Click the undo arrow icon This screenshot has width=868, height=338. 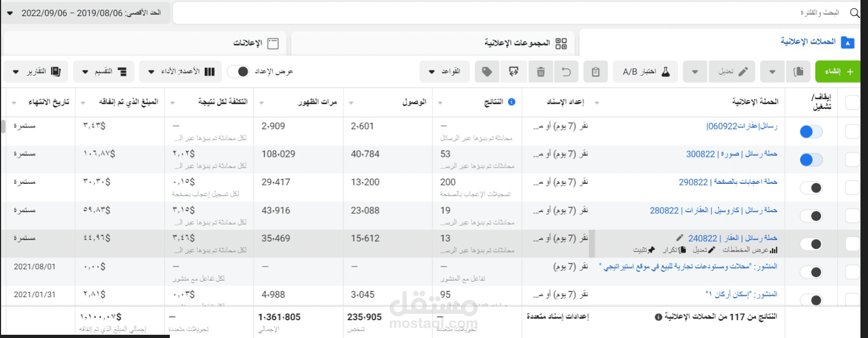tap(566, 71)
